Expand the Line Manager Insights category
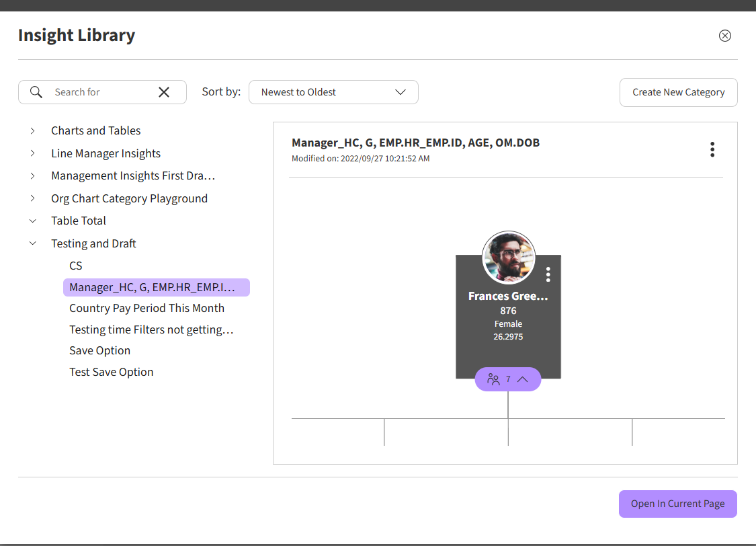The width and height of the screenshot is (756, 546). click(33, 153)
